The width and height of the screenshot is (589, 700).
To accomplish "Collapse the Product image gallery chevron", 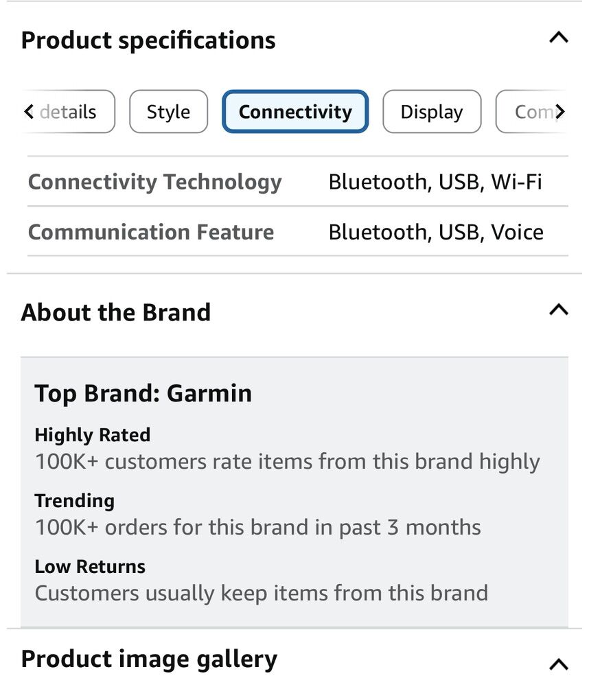I will [x=559, y=664].
